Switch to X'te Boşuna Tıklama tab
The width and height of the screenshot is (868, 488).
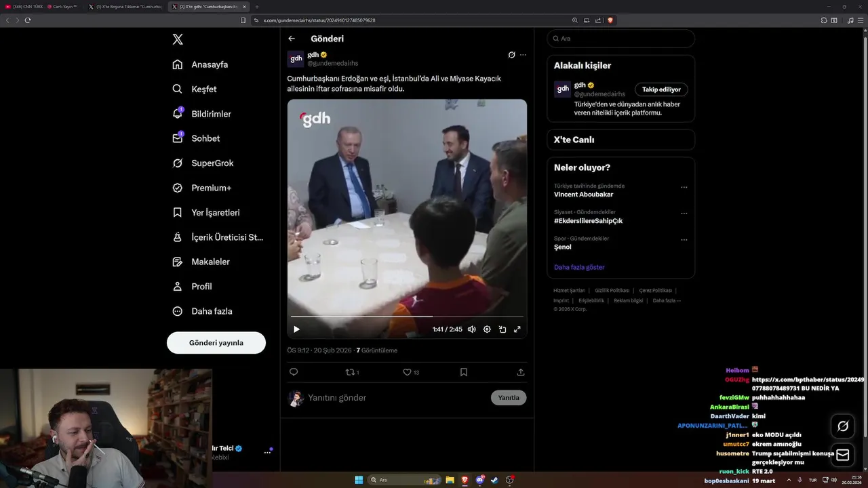[125, 7]
